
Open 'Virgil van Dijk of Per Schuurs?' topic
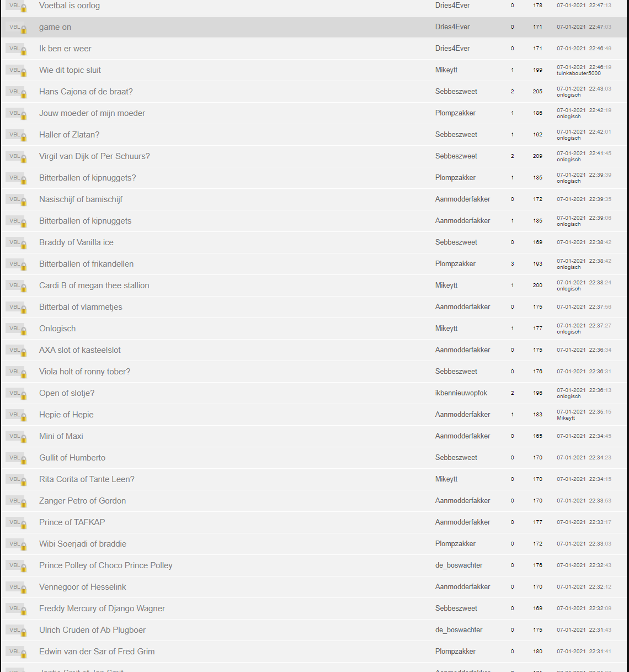tap(94, 156)
